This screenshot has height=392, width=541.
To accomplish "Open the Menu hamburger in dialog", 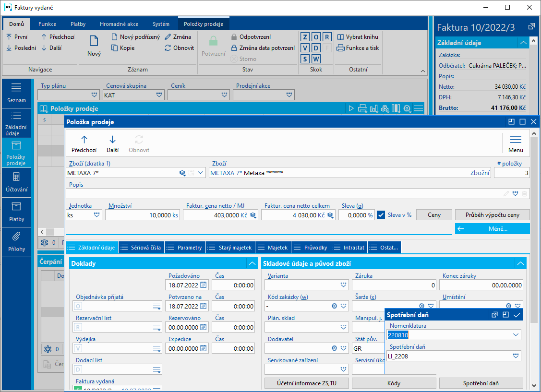I will (x=516, y=144).
